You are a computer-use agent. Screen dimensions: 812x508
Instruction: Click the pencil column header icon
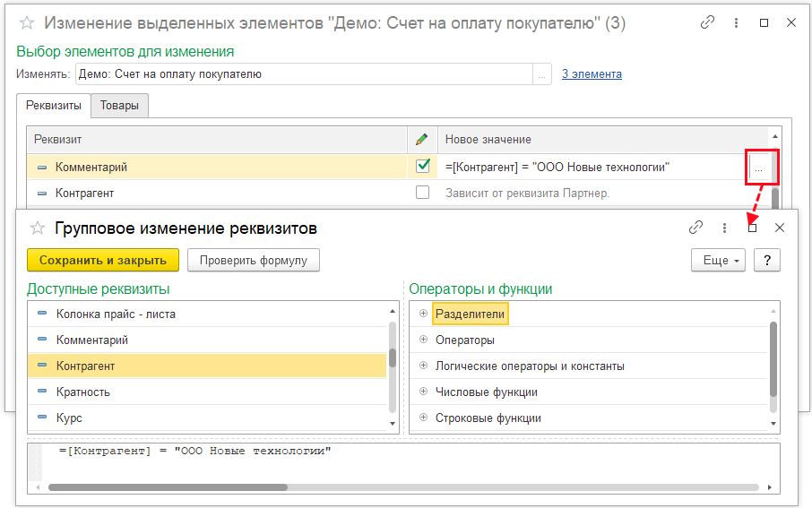[x=422, y=139]
